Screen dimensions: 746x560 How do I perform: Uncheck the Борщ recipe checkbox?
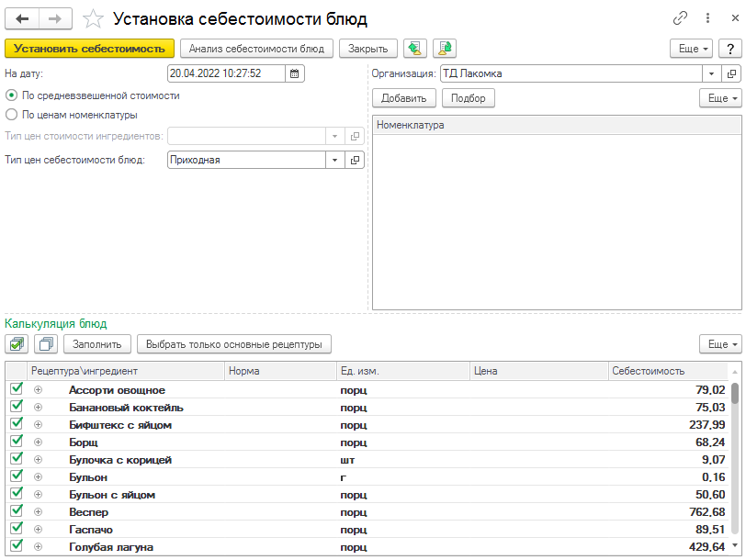coord(17,442)
